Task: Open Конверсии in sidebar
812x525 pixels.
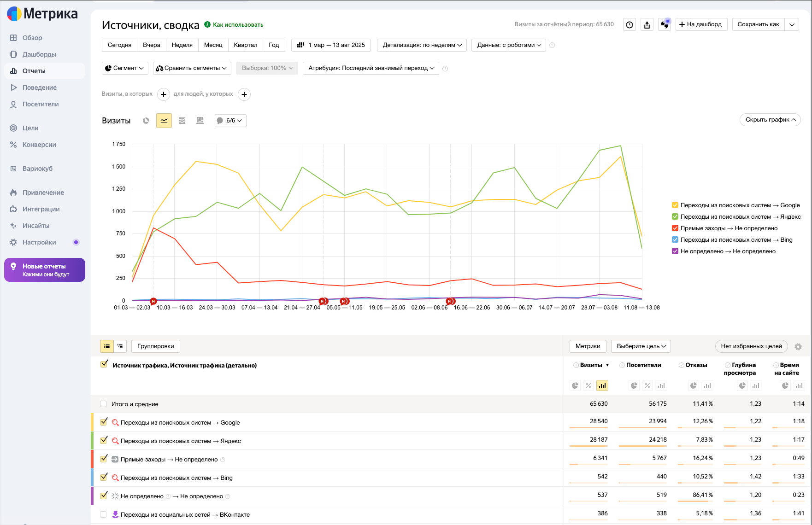Action: [45, 145]
